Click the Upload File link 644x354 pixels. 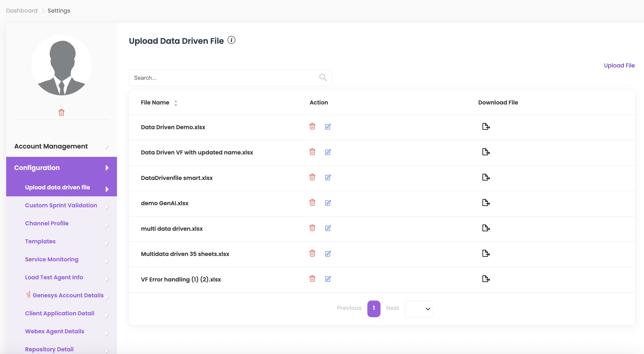click(x=619, y=66)
